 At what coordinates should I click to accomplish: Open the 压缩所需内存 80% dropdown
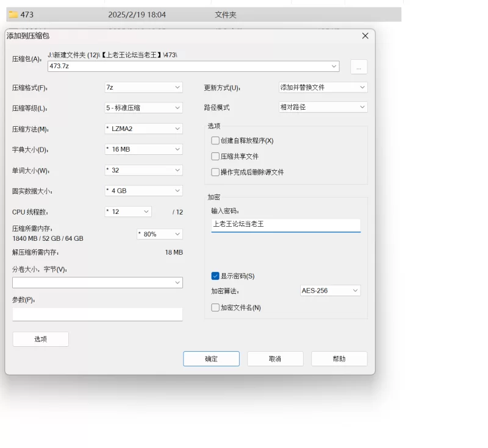pyautogui.click(x=160, y=234)
